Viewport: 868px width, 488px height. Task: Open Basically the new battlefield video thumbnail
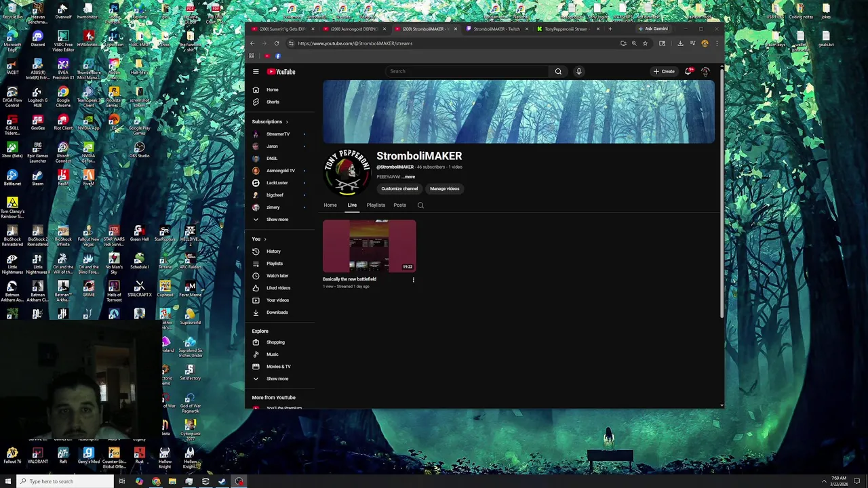(x=369, y=246)
